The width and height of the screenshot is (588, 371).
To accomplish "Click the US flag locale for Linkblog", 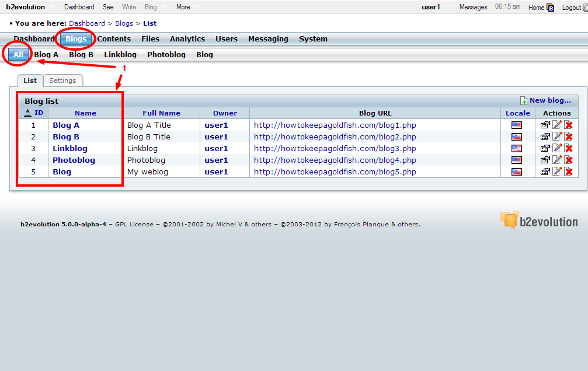I will [x=517, y=148].
